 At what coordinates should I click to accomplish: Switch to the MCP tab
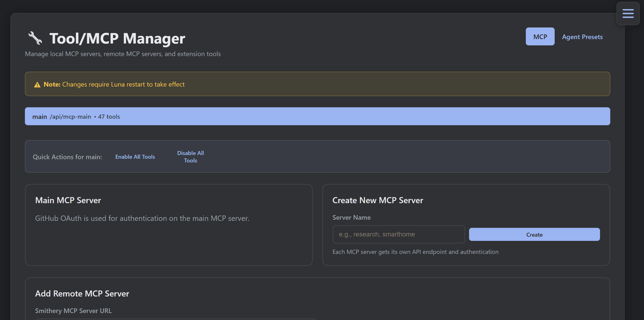click(x=540, y=36)
